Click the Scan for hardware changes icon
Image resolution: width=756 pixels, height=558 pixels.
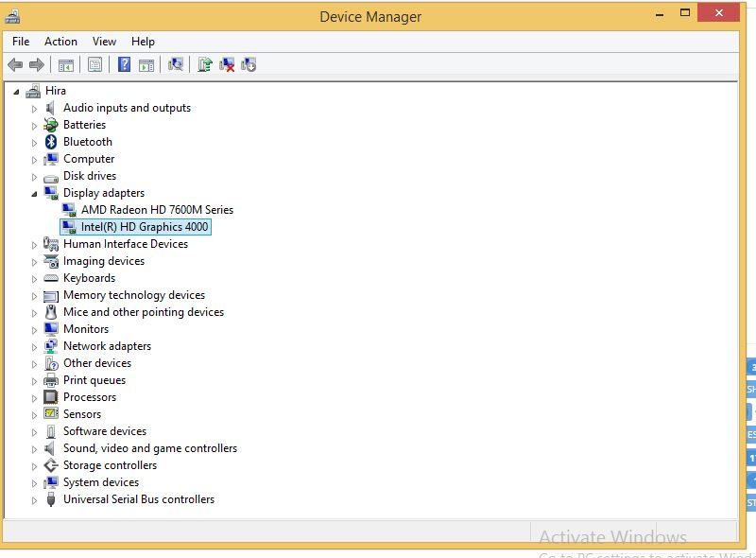tap(178, 64)
